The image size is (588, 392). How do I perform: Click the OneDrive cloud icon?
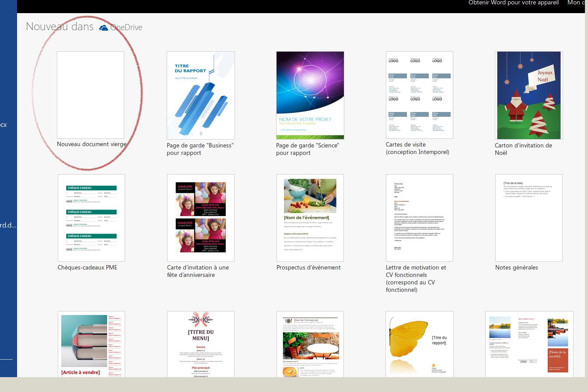[104, 28]
